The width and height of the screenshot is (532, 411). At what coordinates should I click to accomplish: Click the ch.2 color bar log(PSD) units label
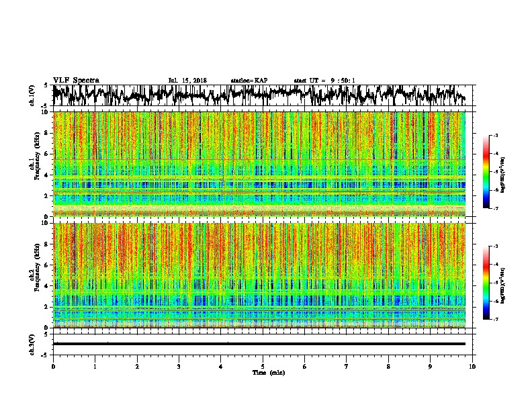503,286
